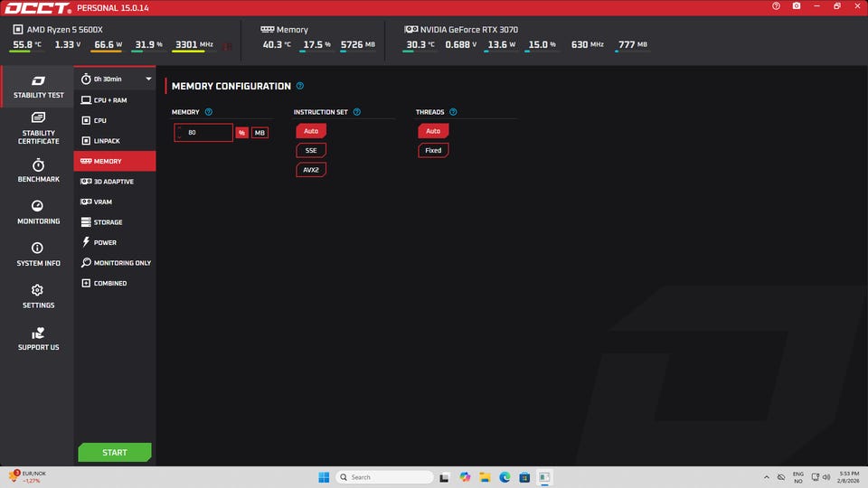868x488 pixels.
Task: Open the Stability Certificate section
Action: pos(38,128)
